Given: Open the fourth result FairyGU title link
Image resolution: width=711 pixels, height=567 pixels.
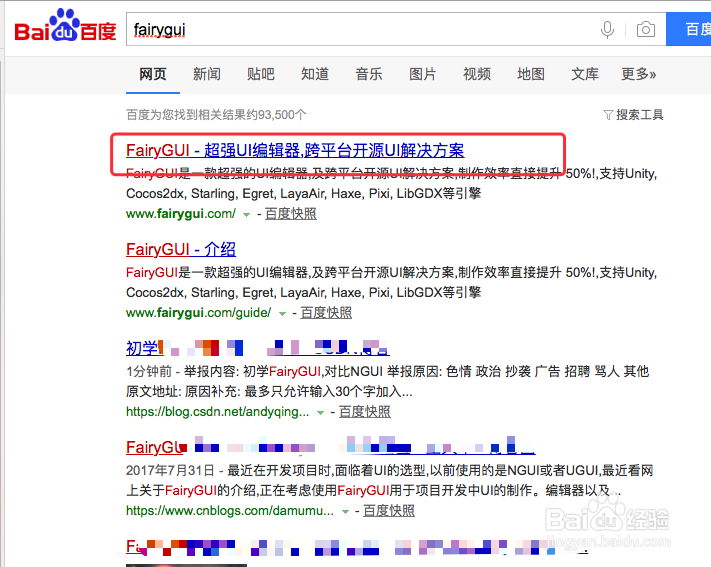Looking at the screenshot, I should (x=331, y=447).
